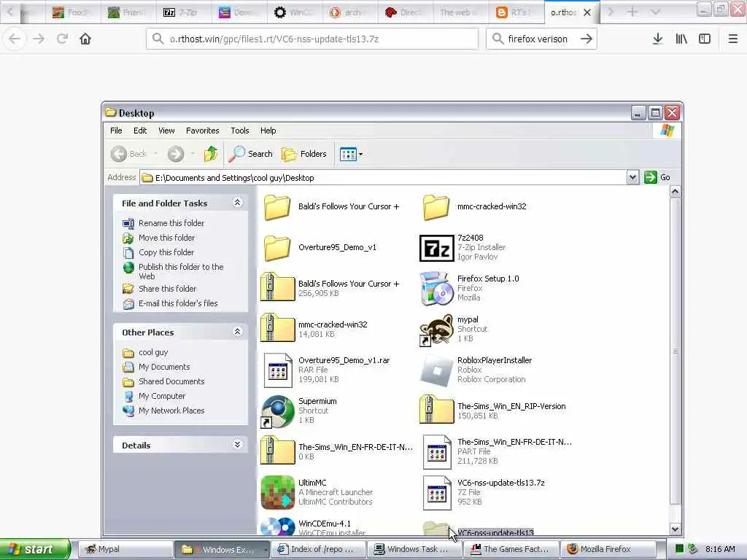Select the UltimMC Minecraft launcher icon
Viewport: 747px width, 560px height.
(x=278, y=492)
